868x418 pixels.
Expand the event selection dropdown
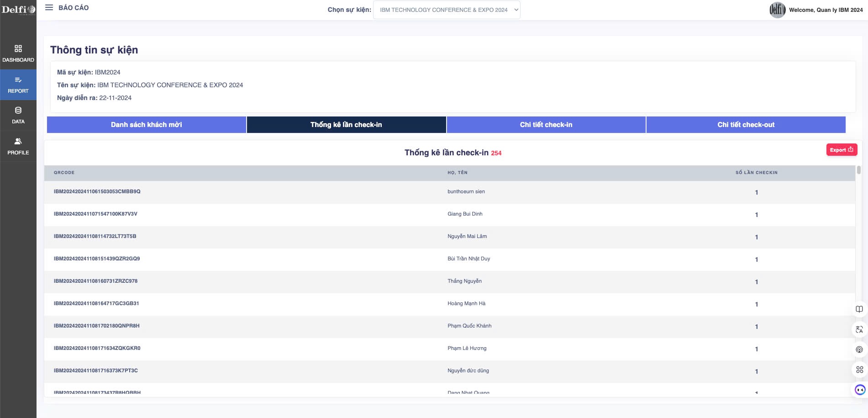[446, 10]
